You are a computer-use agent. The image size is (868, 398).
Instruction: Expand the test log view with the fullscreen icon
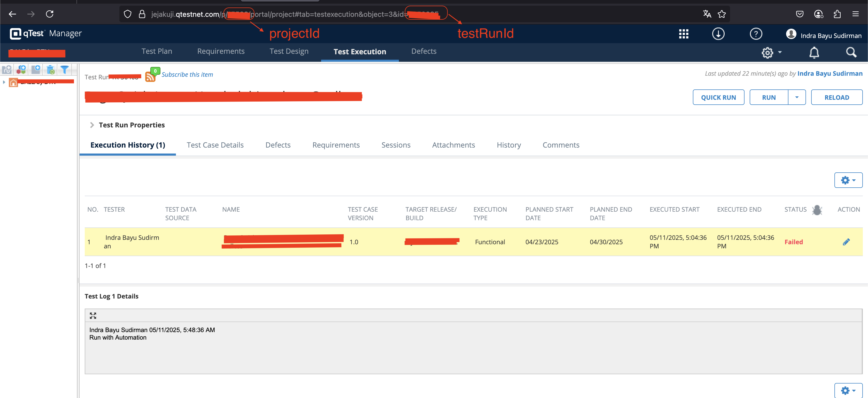[x=93, y=316]
